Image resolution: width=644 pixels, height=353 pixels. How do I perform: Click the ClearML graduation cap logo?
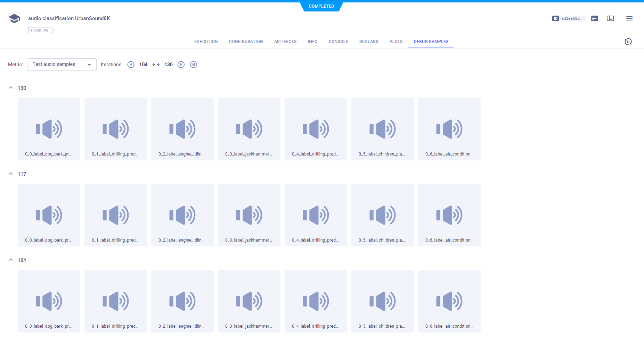pos(14,19)
